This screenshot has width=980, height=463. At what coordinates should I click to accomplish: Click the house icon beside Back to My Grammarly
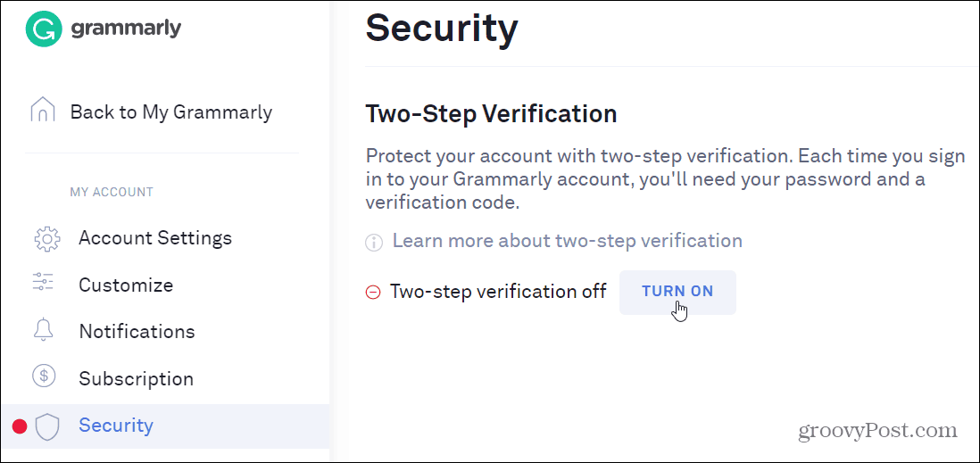pos(43,110)
